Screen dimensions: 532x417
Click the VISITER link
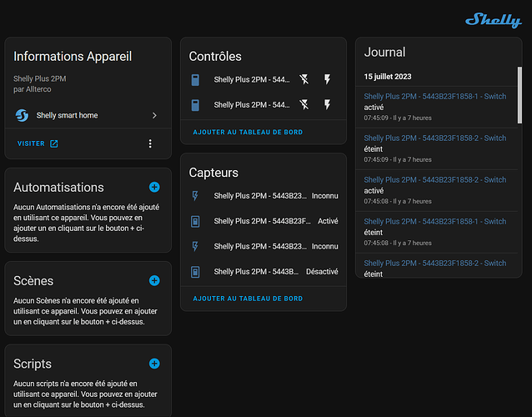[31, 143]
